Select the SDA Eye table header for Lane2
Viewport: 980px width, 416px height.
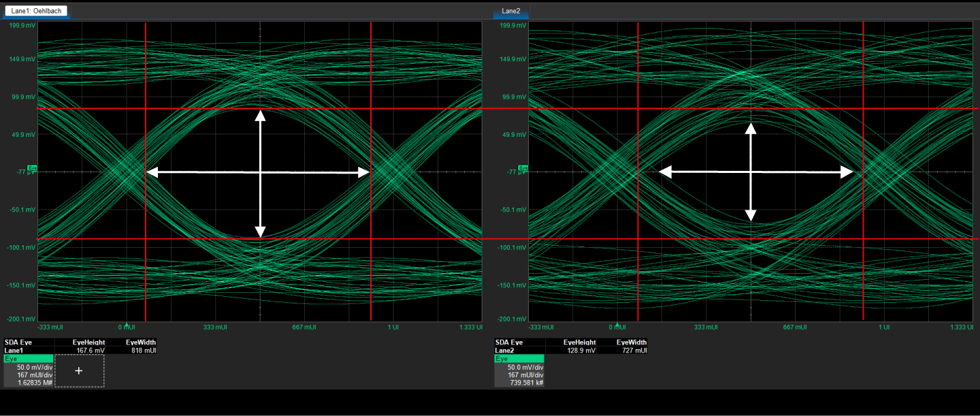tap(509, 342)
